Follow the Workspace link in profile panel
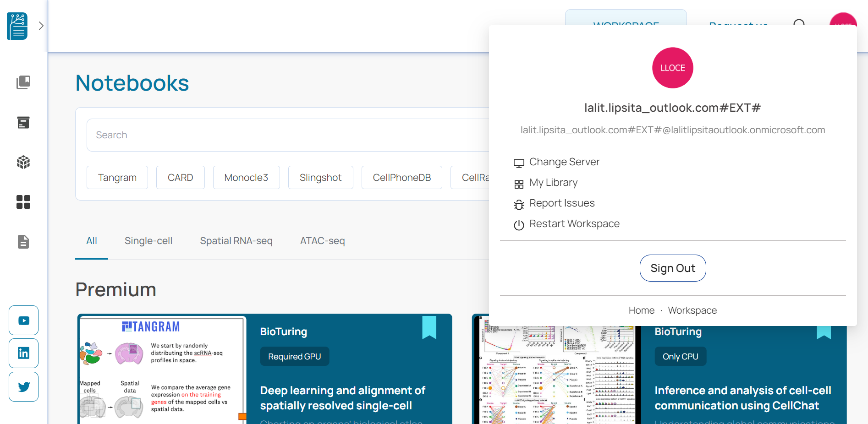Viewport: 868px width, 424px height. pyautogui.click(x=692, y=310)
